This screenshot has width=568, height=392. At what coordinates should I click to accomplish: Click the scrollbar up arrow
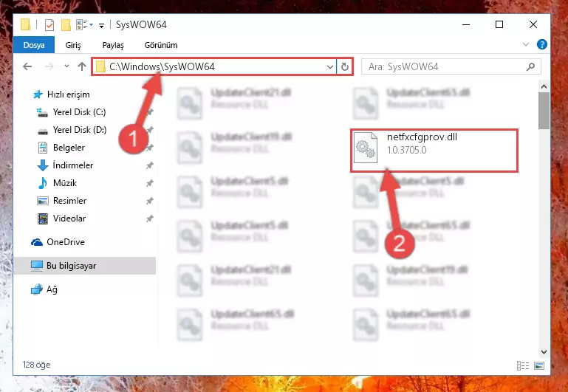point(544,86)
